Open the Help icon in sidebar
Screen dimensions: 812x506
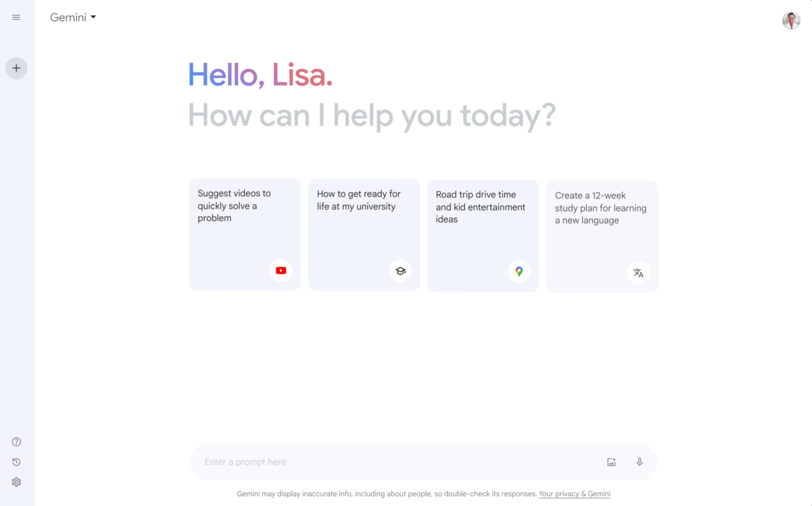[16, 442]
